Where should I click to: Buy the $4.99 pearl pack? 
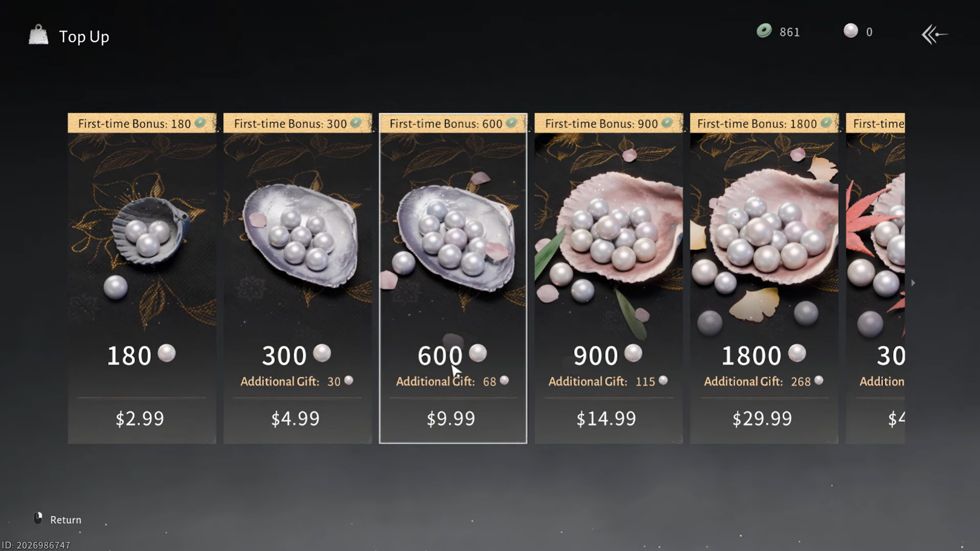296,419
